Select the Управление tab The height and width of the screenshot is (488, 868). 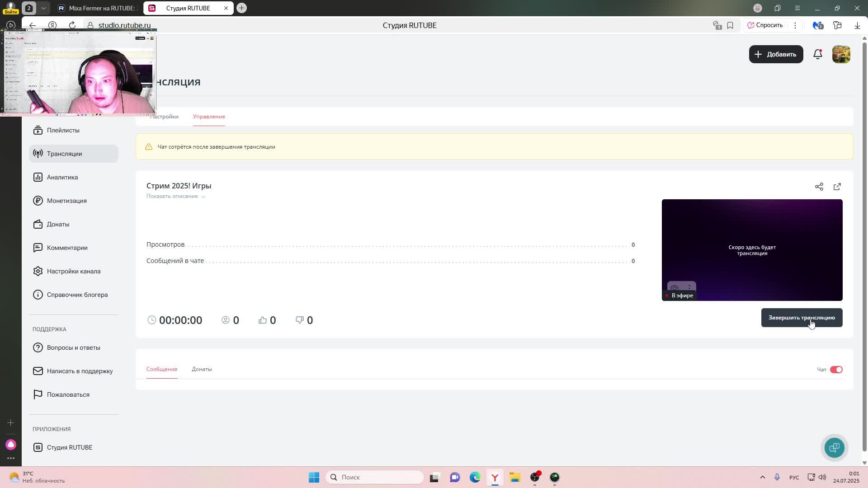point(209,117)
